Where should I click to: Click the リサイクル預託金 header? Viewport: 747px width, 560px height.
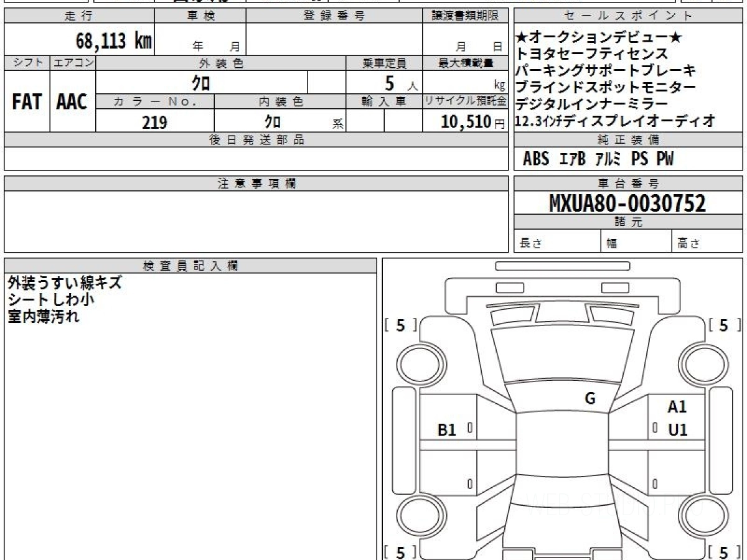coord(465,101)
